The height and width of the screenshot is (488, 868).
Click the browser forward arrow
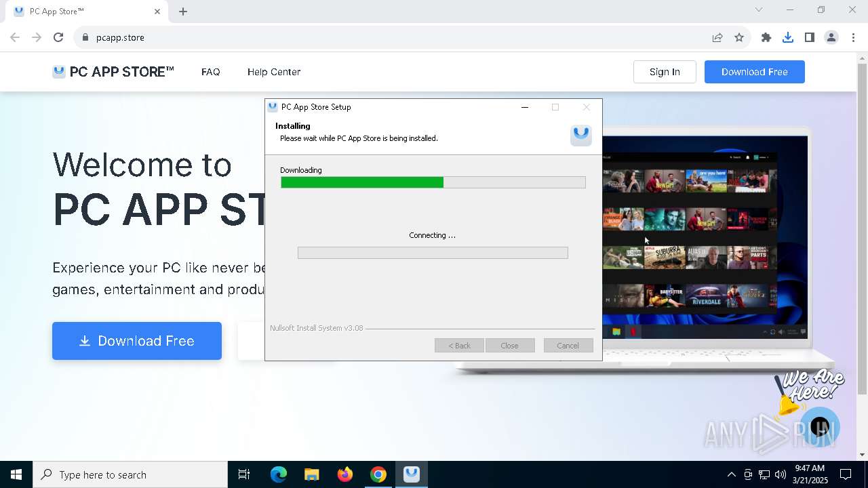point(37,37)
